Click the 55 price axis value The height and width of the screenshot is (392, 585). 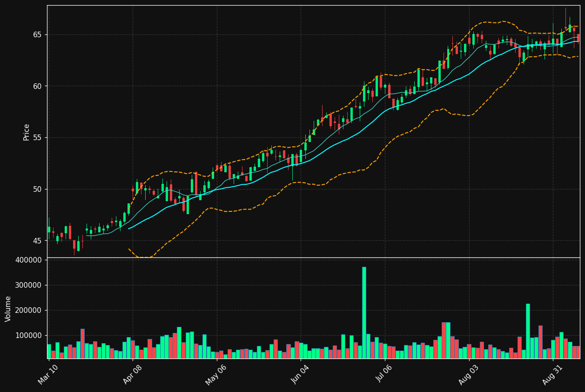37,138
